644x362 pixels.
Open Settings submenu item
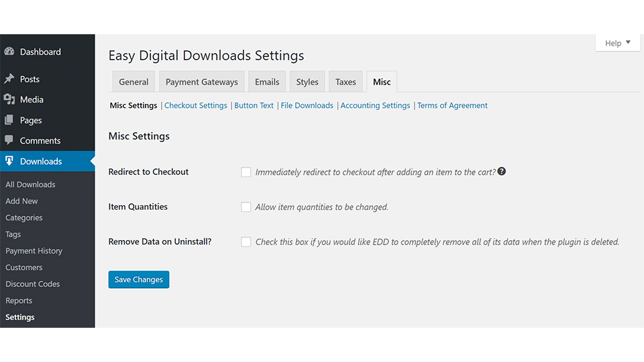click(x=19, y=317)
